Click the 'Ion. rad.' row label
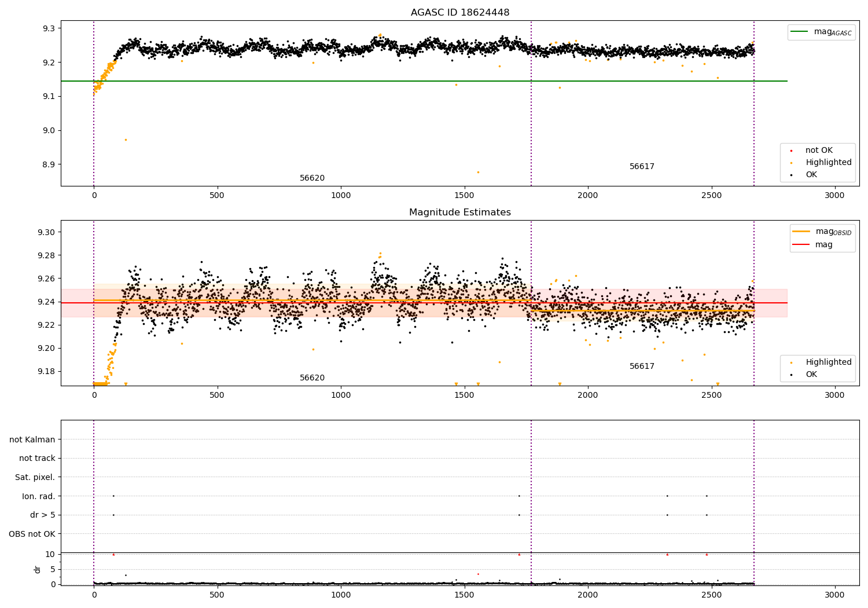Screen dimensions: 868x608 pyautogui.click(x=39, y=496)
